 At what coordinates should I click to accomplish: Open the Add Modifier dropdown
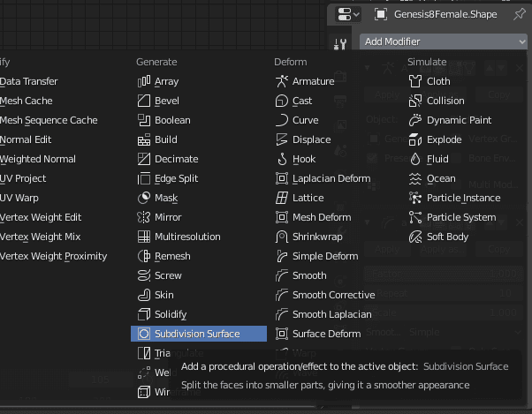click(444, 41)
